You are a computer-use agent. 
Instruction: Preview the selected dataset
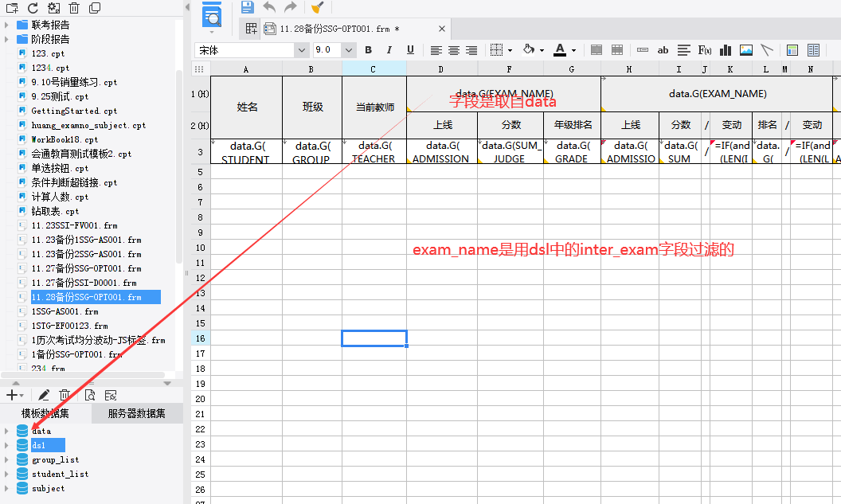click(89, 395)
